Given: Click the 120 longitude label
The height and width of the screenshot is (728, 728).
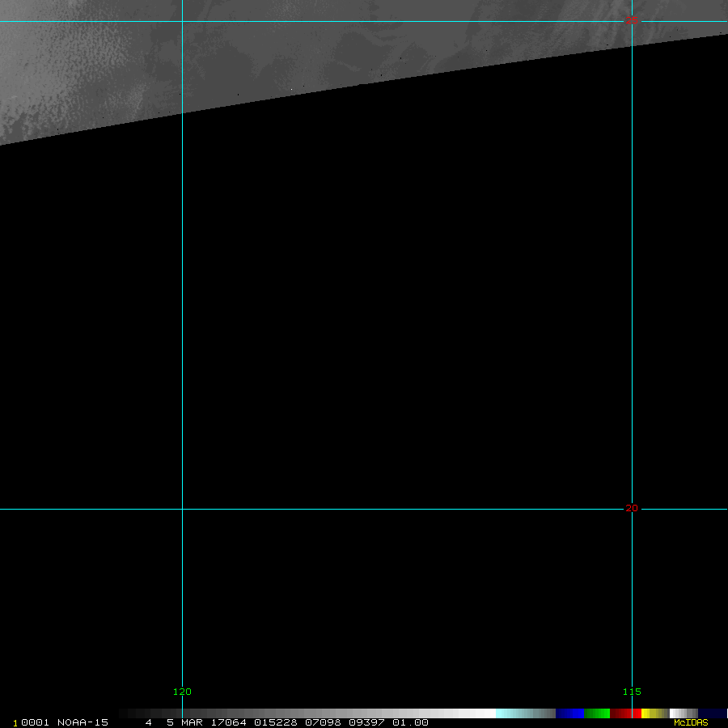Looking at the screenshot, I should coord(182,692).
